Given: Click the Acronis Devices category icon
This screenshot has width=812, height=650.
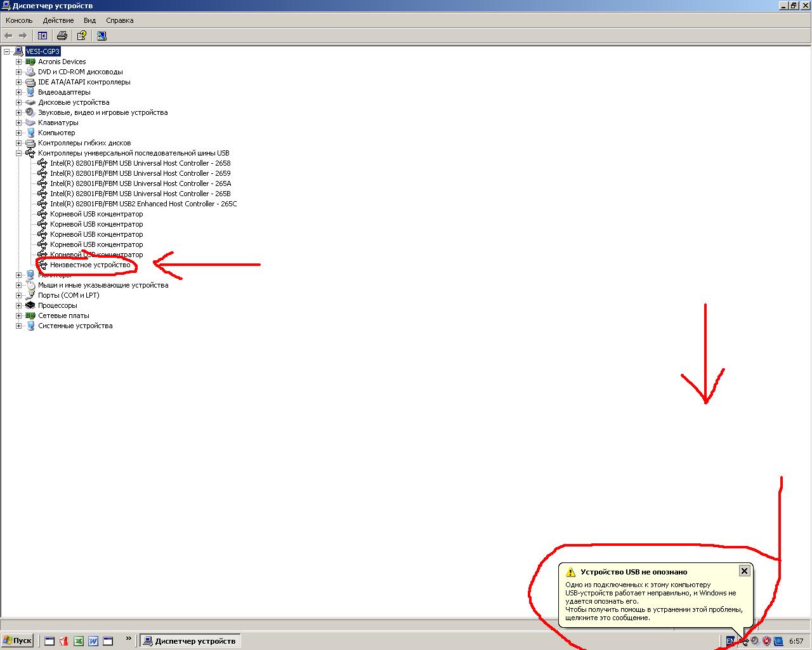Looking at the screenshot, I should pyautogui.click(x=30, y=62).
